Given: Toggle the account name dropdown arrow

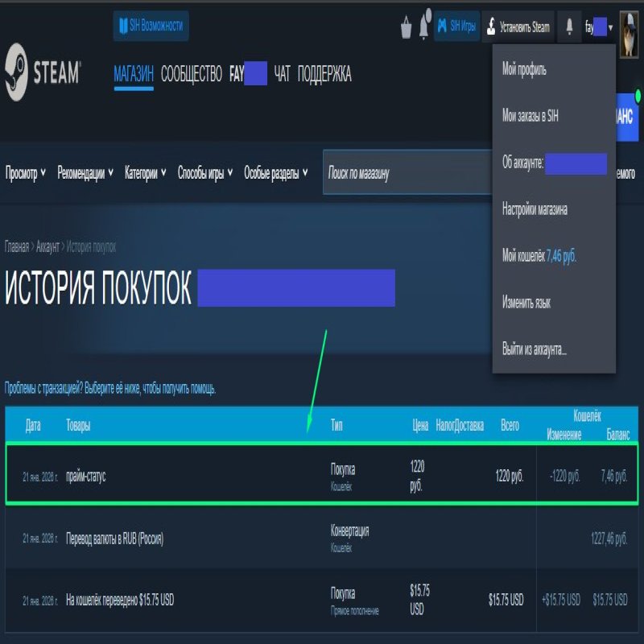Looking at the screenshot, I should (611, 28).
